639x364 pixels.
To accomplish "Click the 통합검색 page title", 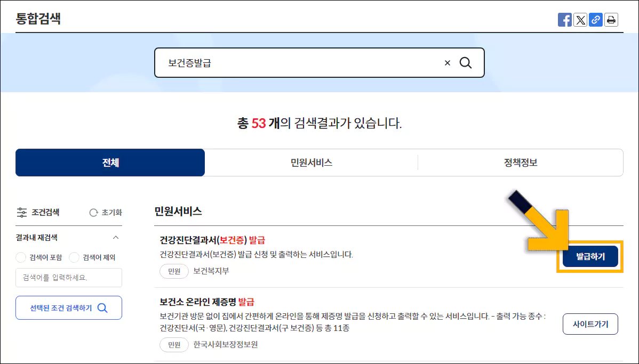I will click(38, 18).
